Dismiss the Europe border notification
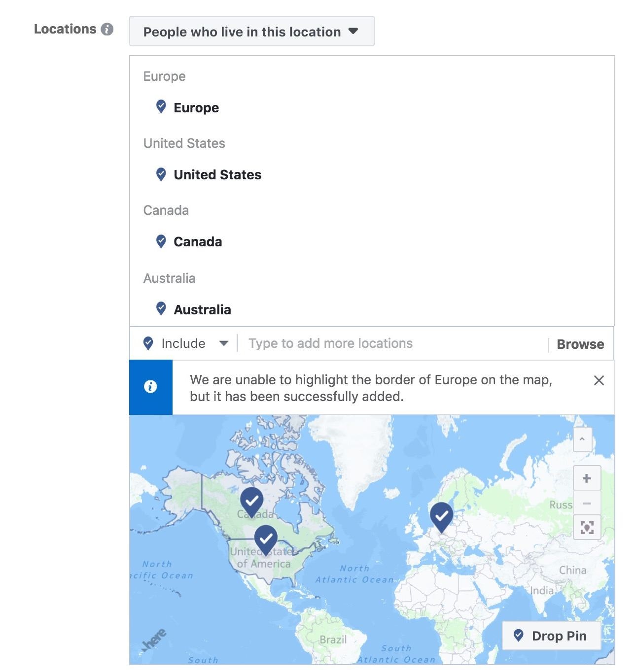 pyautogui.click(x=599, y=380)
